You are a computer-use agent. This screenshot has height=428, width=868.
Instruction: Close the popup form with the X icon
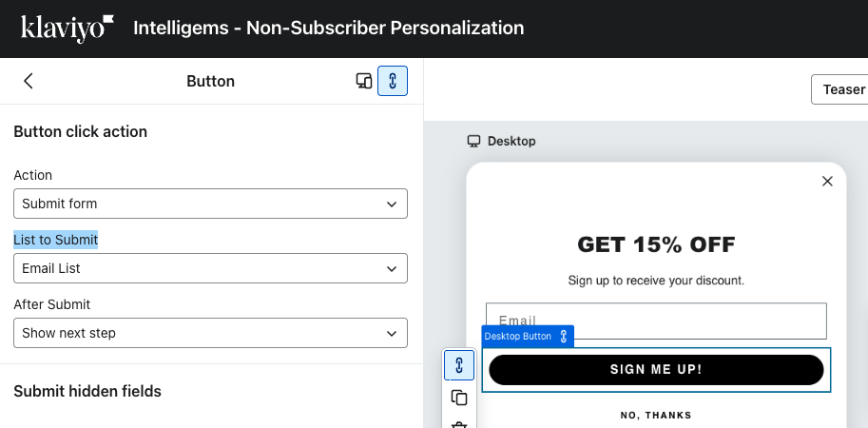[x=827, y=181]
